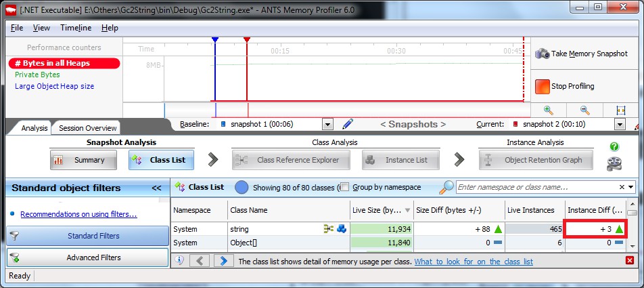The width and height of the screenshot is (644, 288).
Task: Open the Baseline snapshot dropdown
Action: click(327, 124)
